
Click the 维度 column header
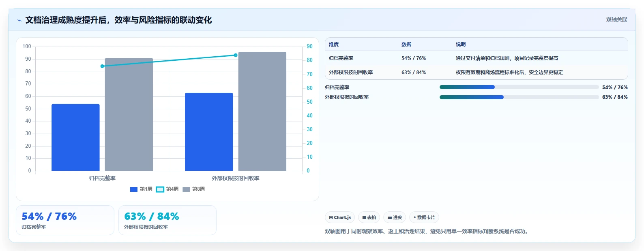334,45
